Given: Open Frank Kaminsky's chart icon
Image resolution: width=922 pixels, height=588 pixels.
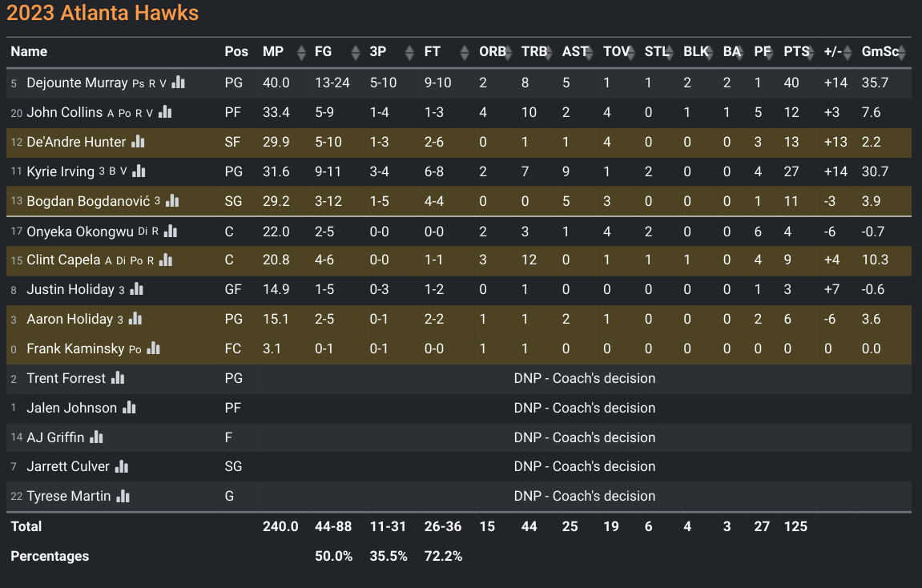Looking at the screenshot, I should coord(154,348).
